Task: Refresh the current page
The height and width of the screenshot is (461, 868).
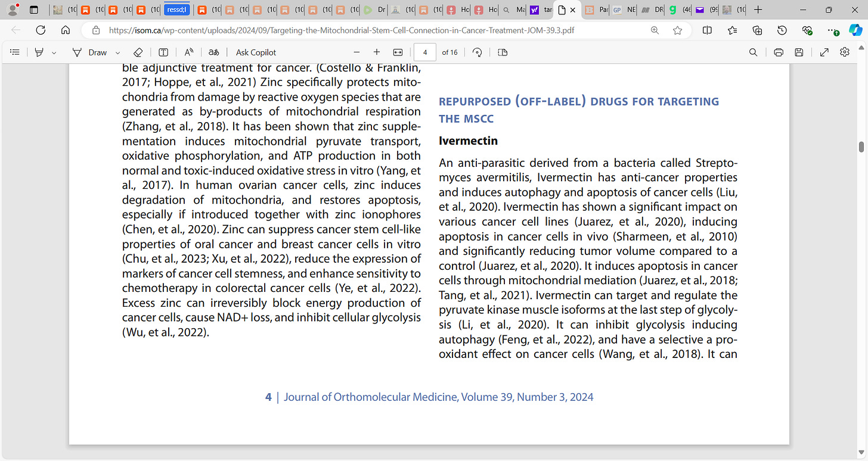Action: tap(41, 30)
